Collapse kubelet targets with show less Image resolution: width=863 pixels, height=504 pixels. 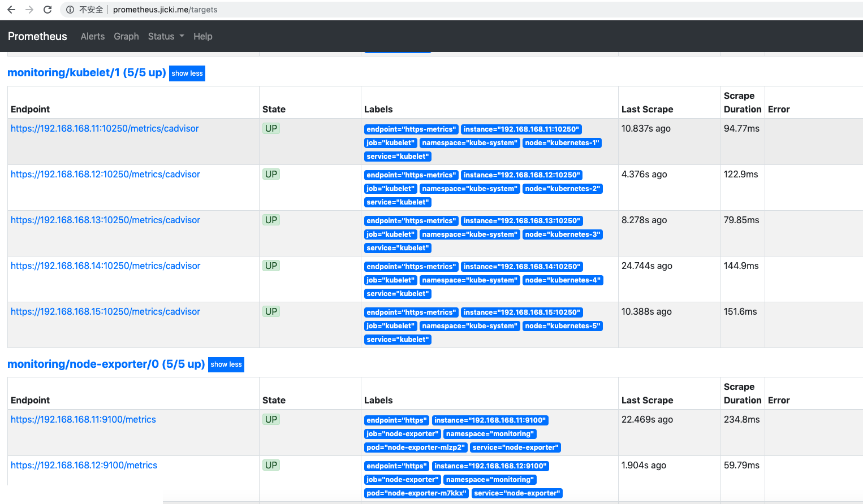click(x=187, y=73)
